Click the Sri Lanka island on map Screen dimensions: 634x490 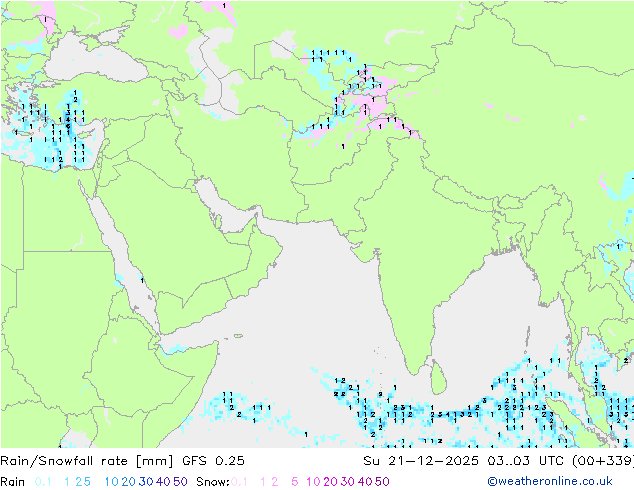(439, 378)
